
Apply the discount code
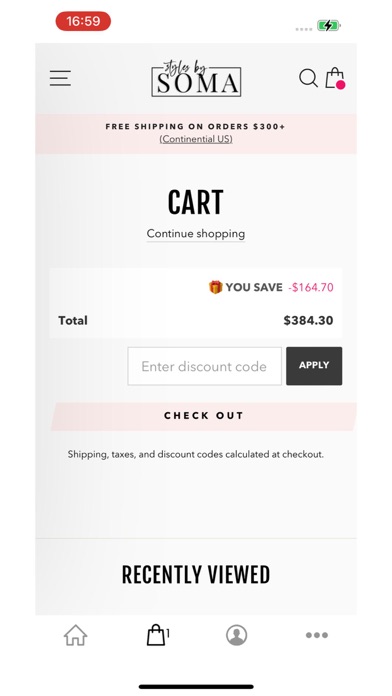(x=314, y=366)
